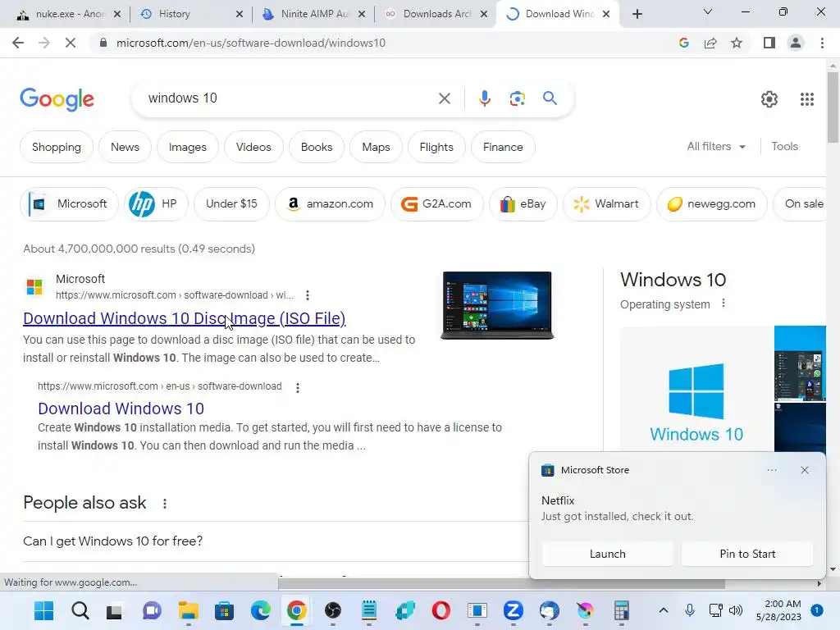The image size is (840, 630).
Task: Dismiss the Microsoft Store notification
Action: click(x=804, y=470)
